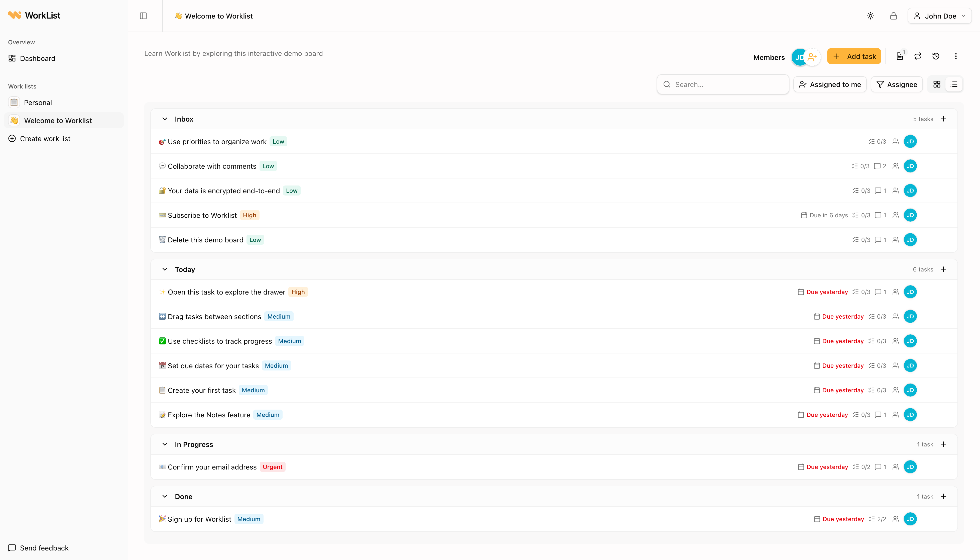Open the Dashboard page

[x=37, y=58]
